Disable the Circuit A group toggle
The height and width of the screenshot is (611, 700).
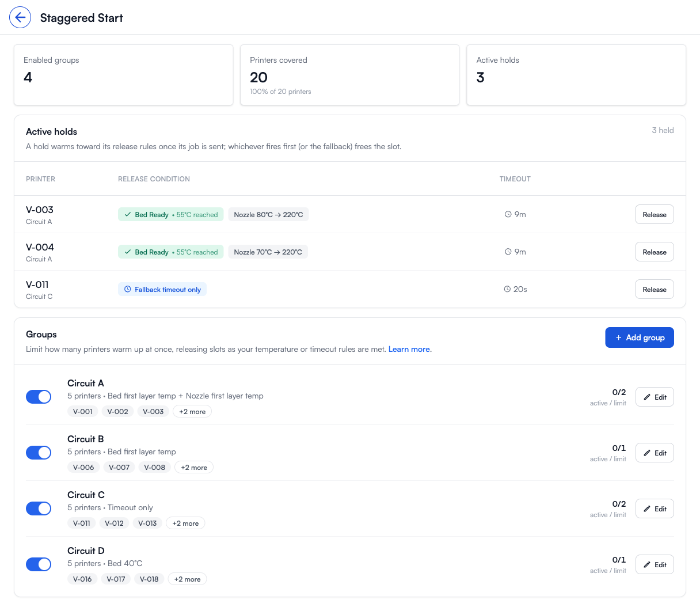(x=39, y=397)
